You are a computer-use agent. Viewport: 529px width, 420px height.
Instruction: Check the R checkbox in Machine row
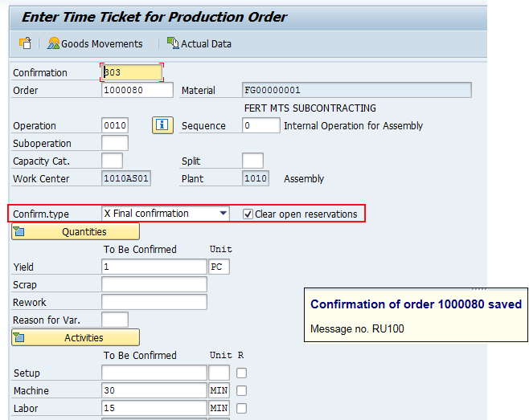pos(242,390)
